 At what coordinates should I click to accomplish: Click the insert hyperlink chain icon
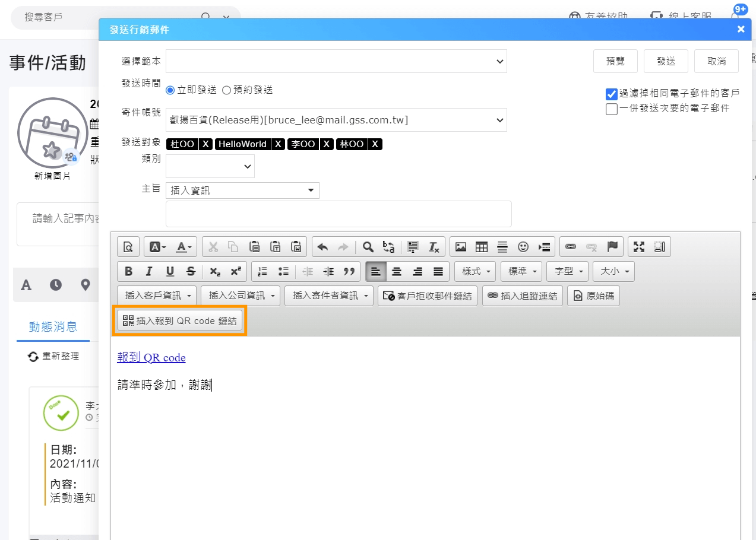(570, 247)
